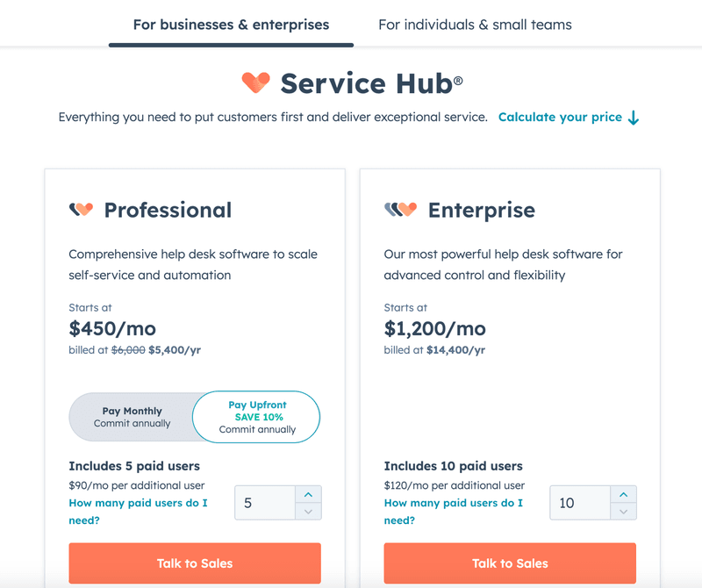The width and height of the screenshot is (702, 588).
Task: Click the down arrow beside Calculate your price
Action: click(x=634, y=118)
